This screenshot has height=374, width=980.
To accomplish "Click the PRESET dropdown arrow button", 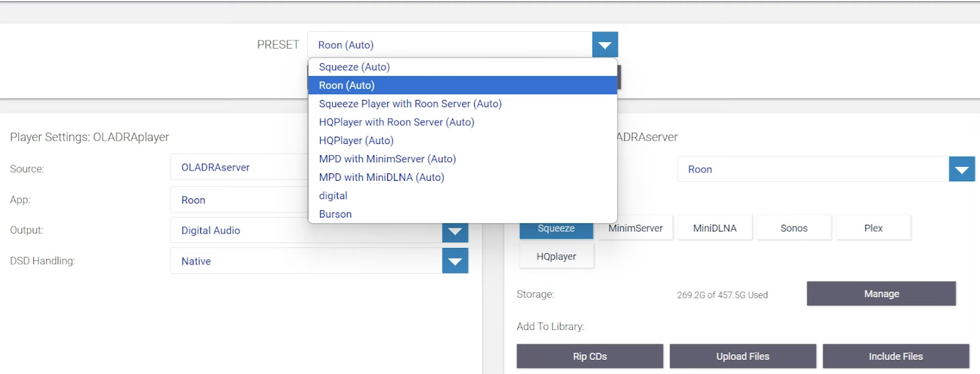I will click(605, 45).
